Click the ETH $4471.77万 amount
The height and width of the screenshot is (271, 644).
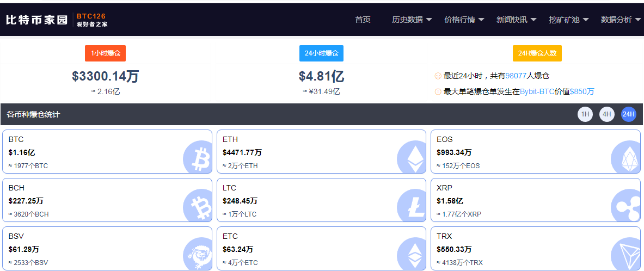pyautogui.click(x=242, y=153)
